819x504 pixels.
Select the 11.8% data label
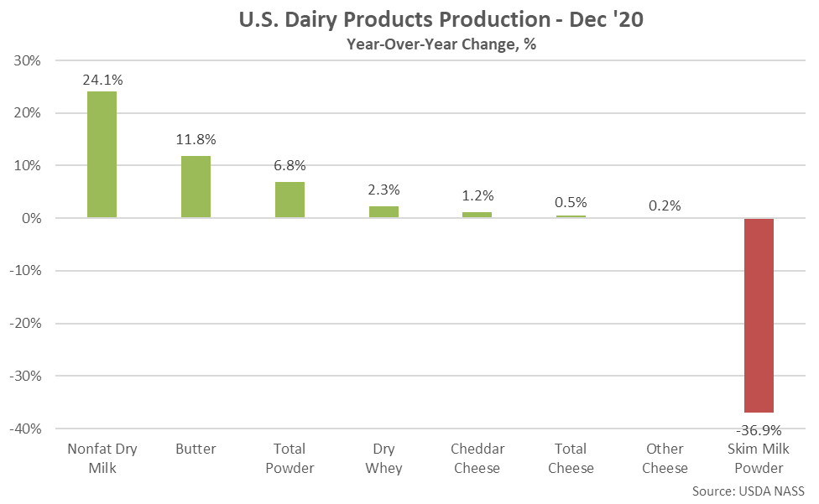(x=196, y=139)
